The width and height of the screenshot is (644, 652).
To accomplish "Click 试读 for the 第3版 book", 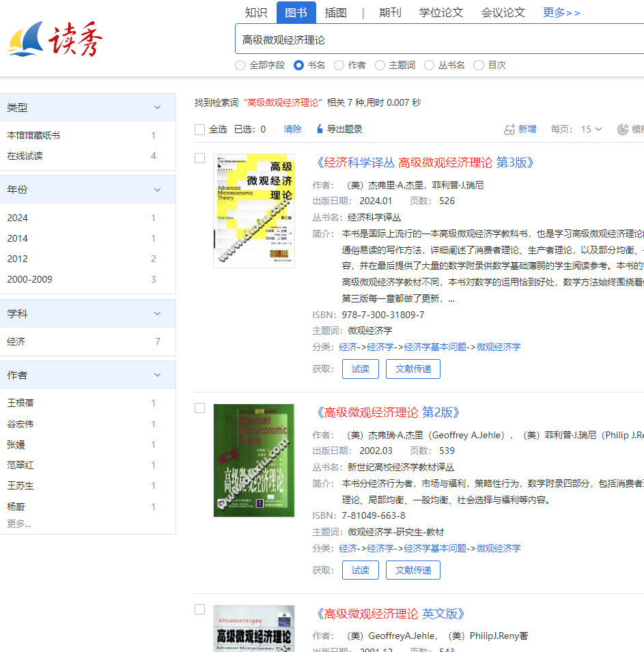I will [361, 369].
